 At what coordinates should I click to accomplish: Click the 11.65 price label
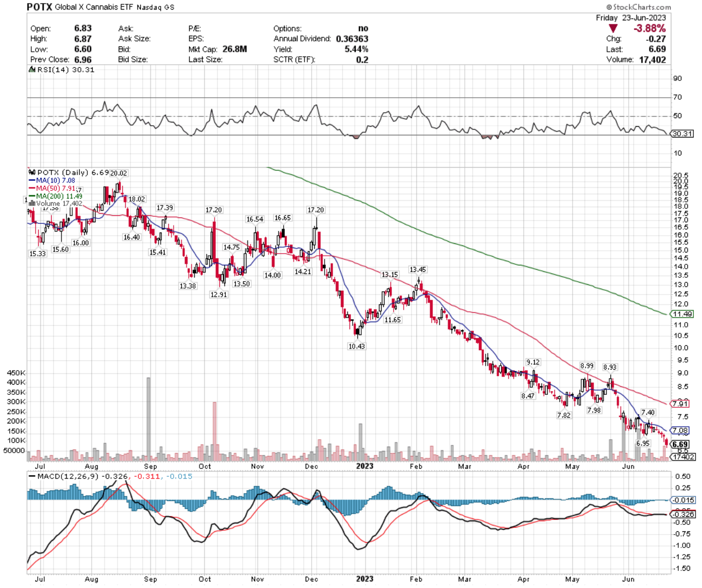pos(393,320)
